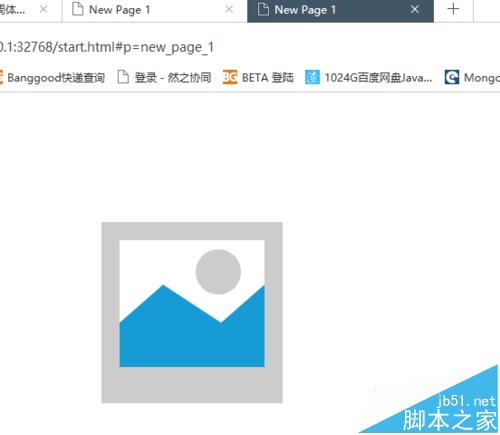
Task: Open the Banggood快递查询 bookmark
Action: click(53, 78)
